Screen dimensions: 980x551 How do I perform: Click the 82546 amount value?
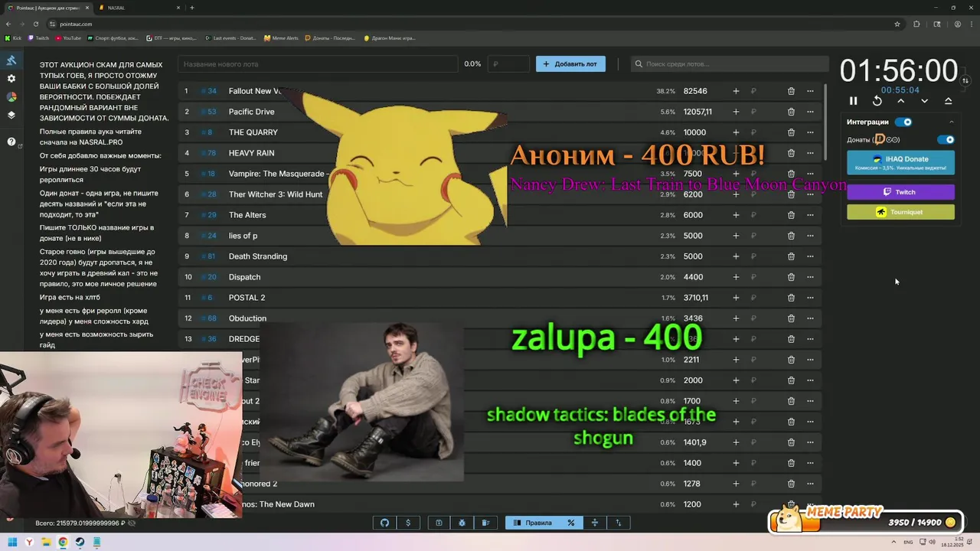click(695, 91)
